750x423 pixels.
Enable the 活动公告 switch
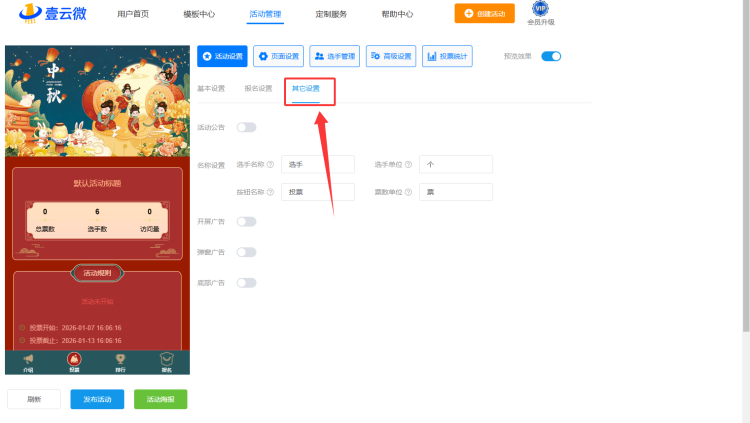point(246,127)
